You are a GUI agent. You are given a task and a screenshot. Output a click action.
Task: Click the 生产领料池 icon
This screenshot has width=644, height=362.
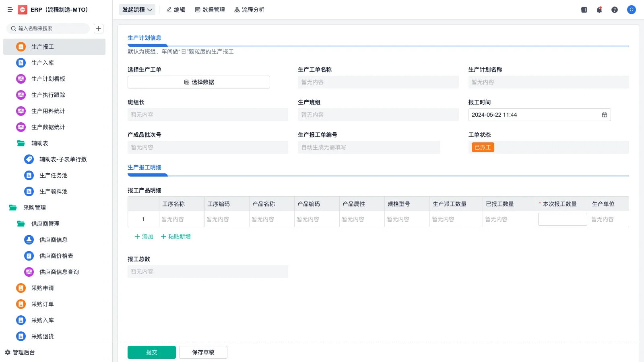point(29,191)
